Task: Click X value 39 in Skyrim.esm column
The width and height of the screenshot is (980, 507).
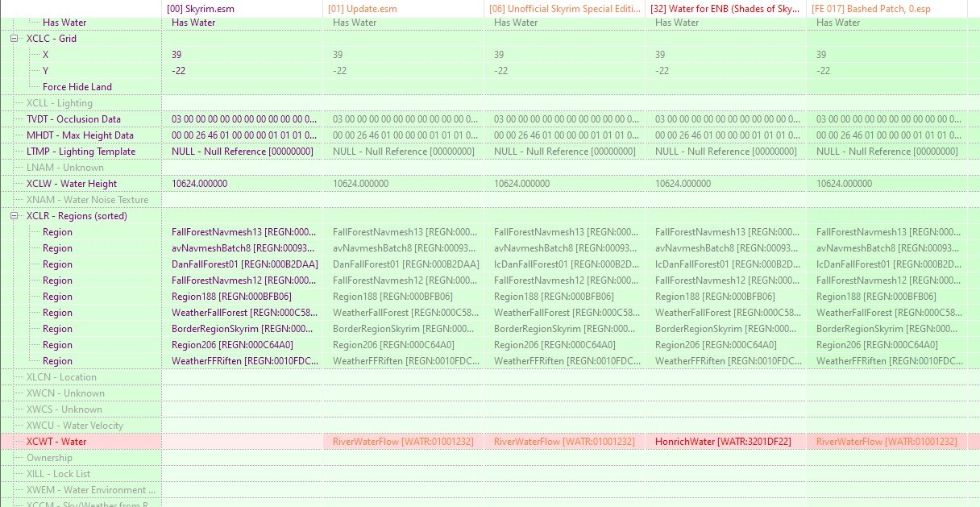Action: click(176, 55)
